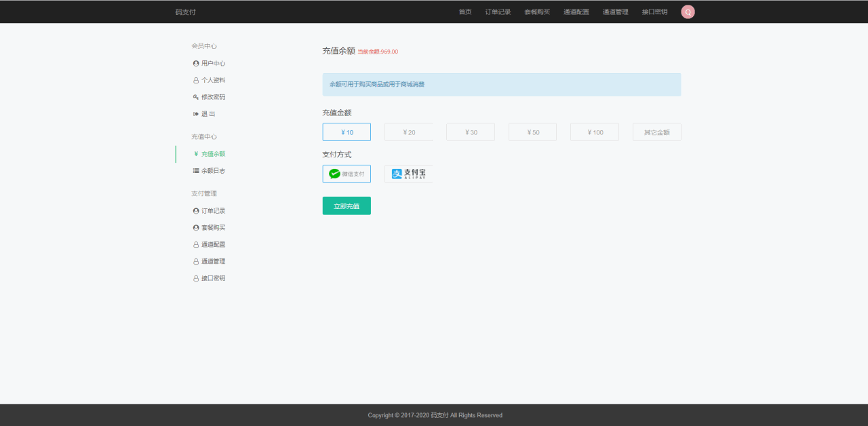This screenshot has height=426, width=868.
Task: Open 接口密钥 in the left sidebar
Action: point(213,278)
